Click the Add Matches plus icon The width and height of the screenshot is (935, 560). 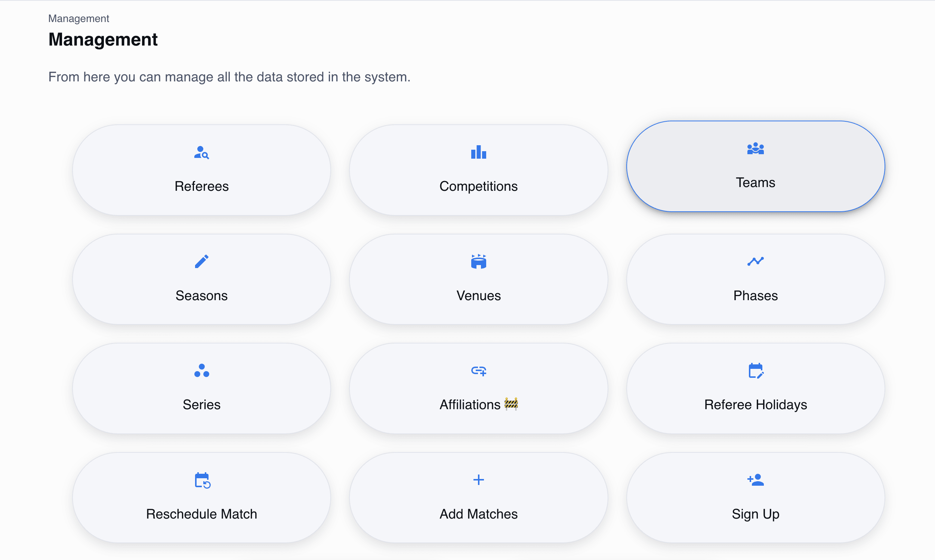478,480
